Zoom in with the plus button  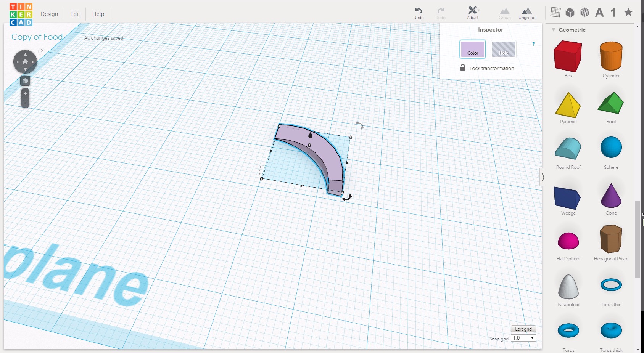point(25,93)
